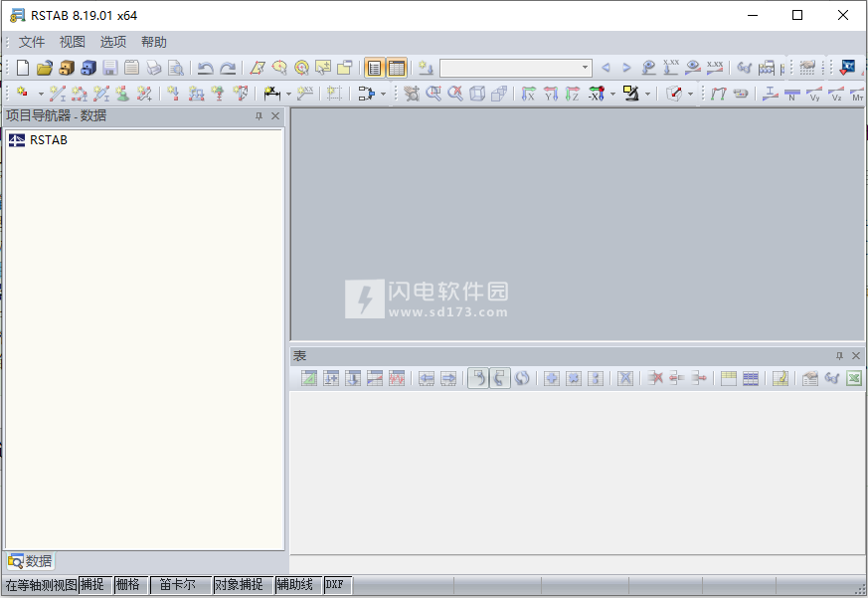Open the 视图 menu
Image resolution: width=868 pixels, height=598 pixels.
point(72,42)
